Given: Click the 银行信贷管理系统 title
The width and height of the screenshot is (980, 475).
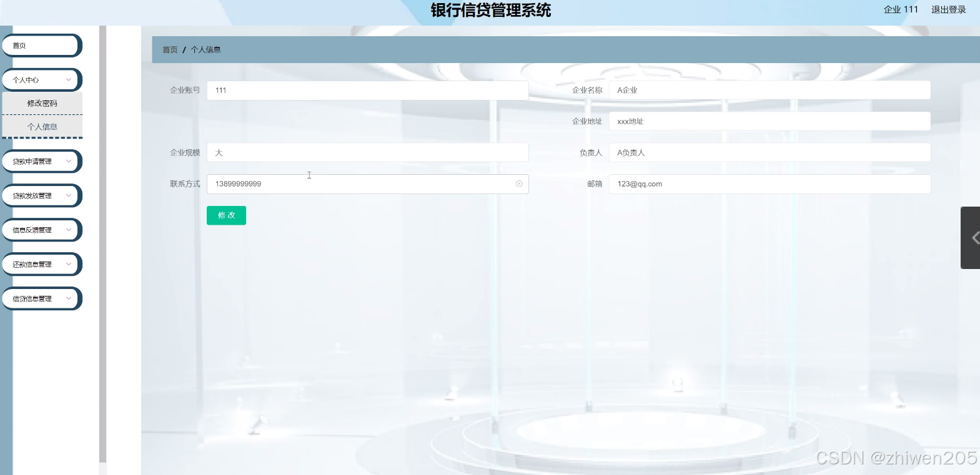Looking at the screenshot, I should coord(491,10).
